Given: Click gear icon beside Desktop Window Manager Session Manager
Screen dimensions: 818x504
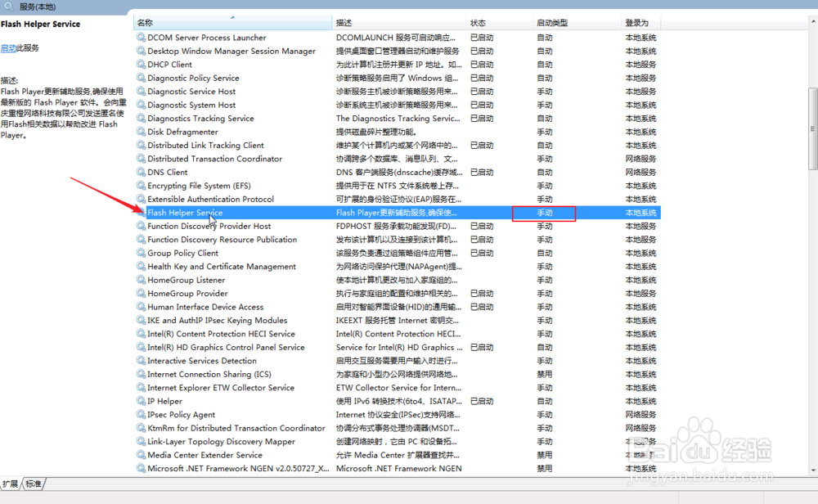Looking at the screenshot, I should pos(141,51).
